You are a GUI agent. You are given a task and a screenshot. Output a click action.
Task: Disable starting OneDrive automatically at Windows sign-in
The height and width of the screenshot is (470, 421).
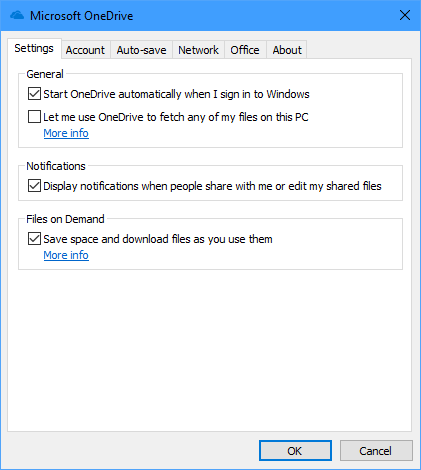[x=34, y=94]
